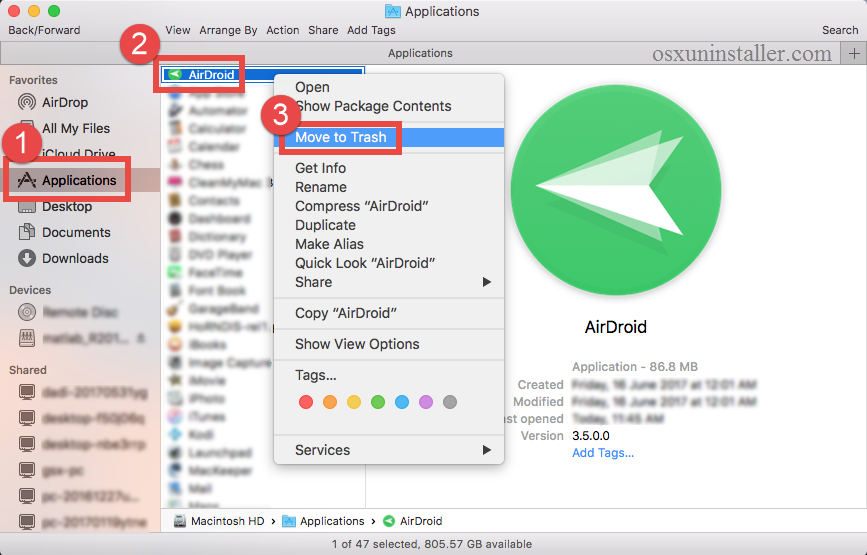Expand the Services submenu
867x555 pixels.
[389, 450]
